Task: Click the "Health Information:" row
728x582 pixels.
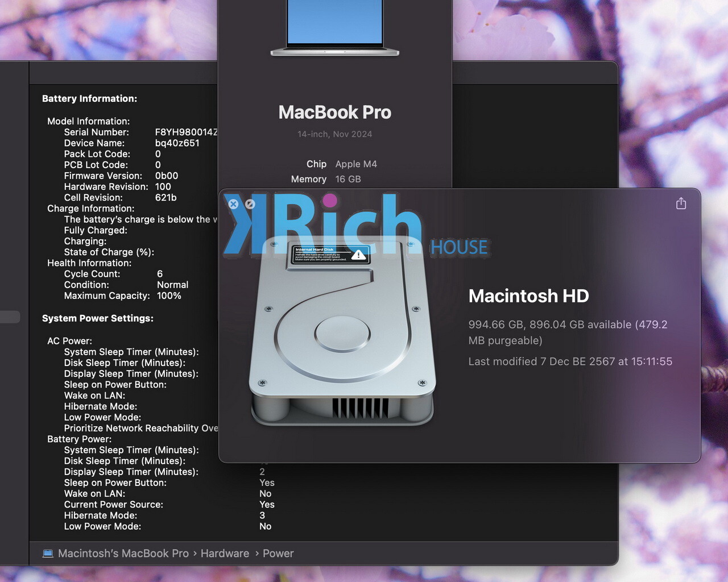Action: point(89,263)
